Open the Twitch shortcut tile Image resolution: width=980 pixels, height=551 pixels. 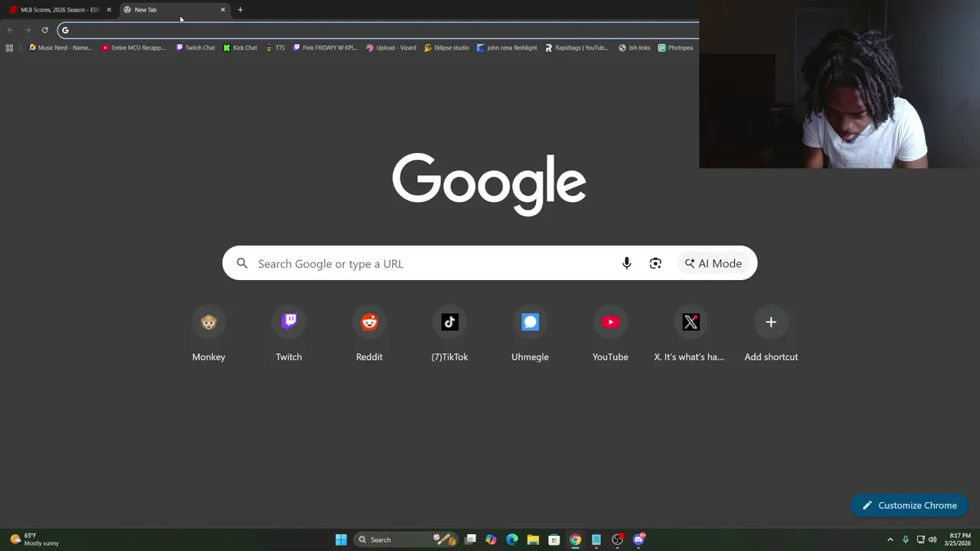point(289,335)
